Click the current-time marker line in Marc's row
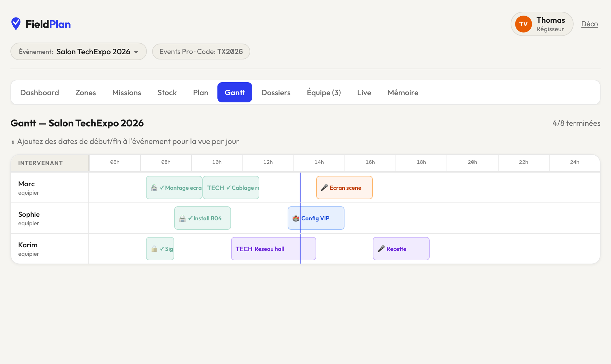This screenshot has width=611, height=364. pyautogui.click(x=300, y=188)
